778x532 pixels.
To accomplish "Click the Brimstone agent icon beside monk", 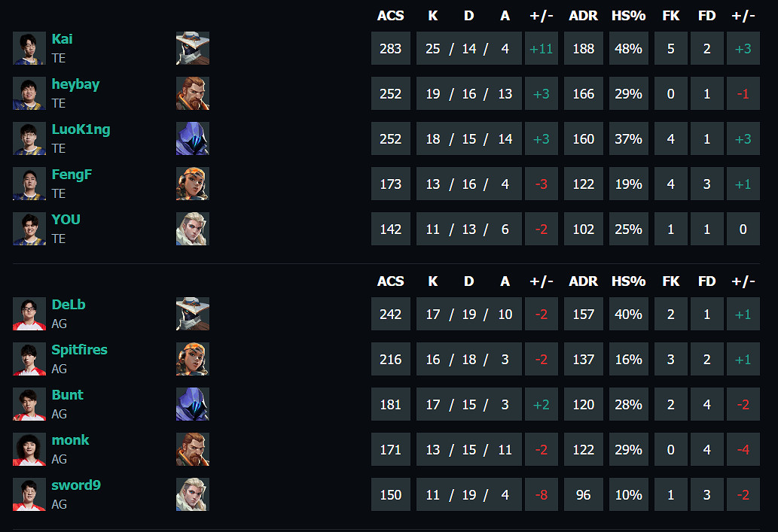I will pyautogui.click(x=193, y=449).
